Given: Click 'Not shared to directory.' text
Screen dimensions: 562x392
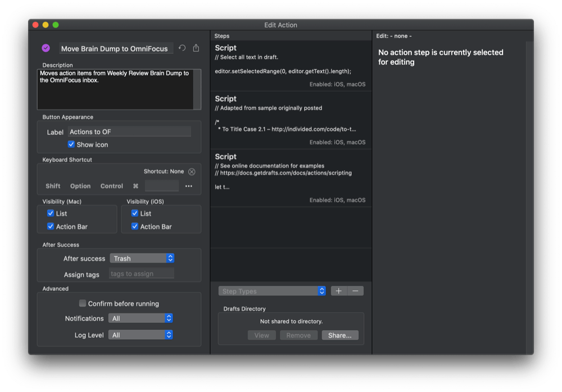Looking at the screenshot, I should coord(291,321).
